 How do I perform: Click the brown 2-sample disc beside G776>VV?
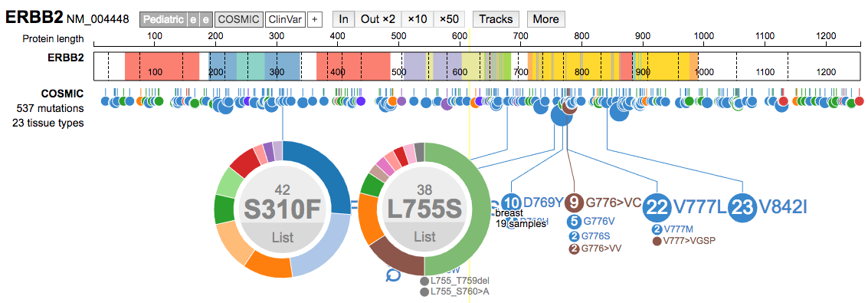(x=574, y=249)
